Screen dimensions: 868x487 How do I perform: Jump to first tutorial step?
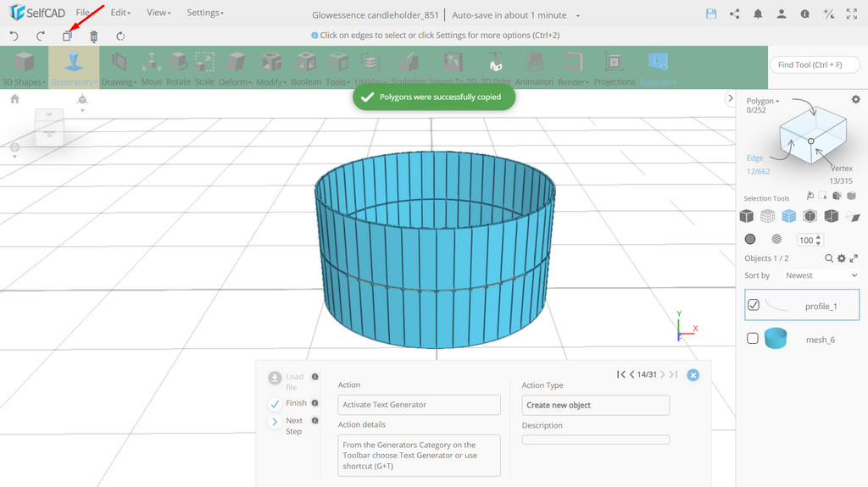tap(621, 374)
